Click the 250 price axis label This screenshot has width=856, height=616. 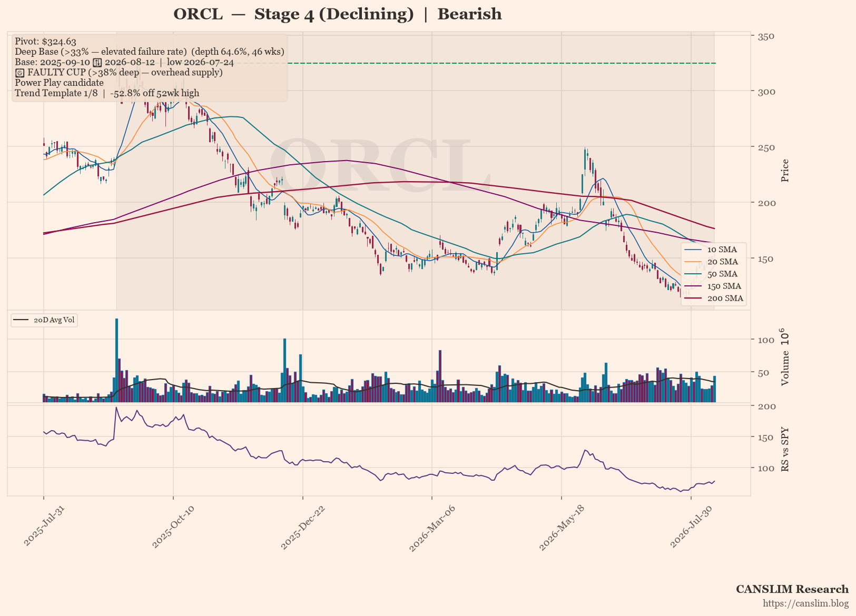(766, 147)
